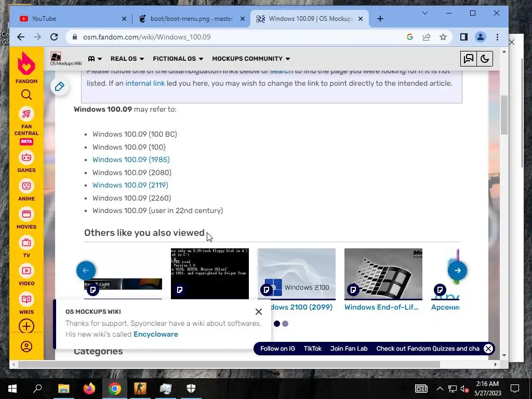Open a new tab with plus button
This screenshot has height=399, width=532.
[380, 19]
